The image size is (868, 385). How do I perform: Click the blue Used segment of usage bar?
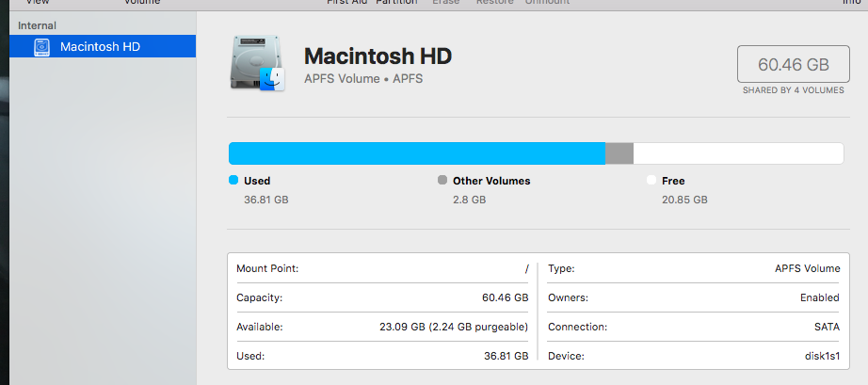(x=417, y=153)
